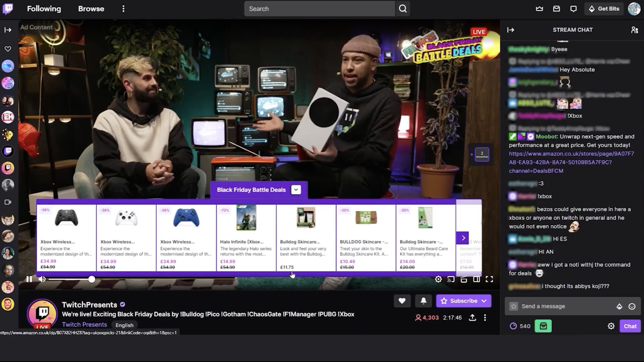
Task: Click the purple Chat send button
Action: tap(630, 326)
